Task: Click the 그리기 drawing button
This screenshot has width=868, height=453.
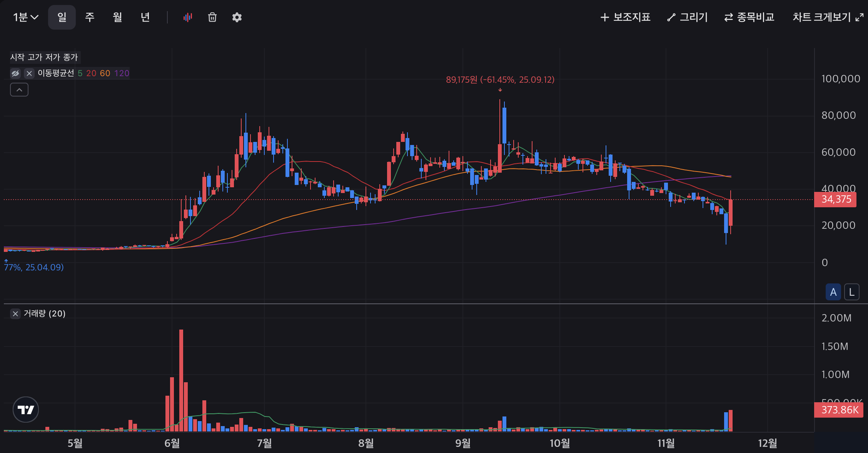Action: [x=688, y=17]
